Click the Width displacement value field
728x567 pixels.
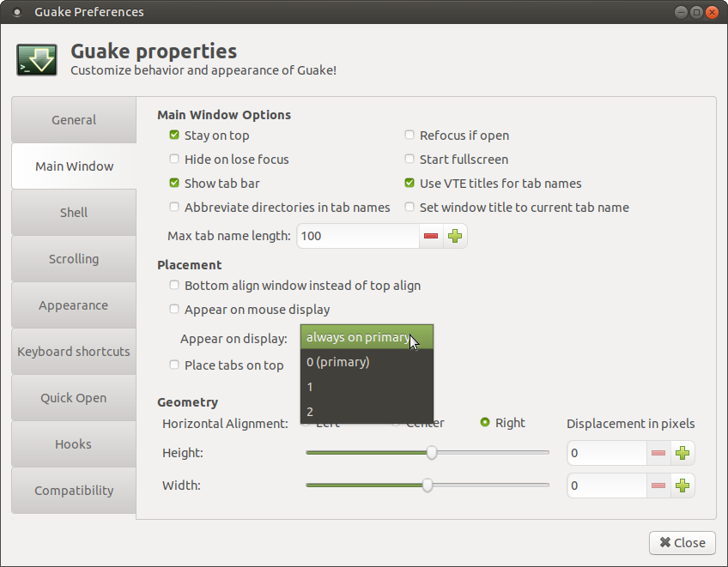pyautogui.click(x=607, y=486)
